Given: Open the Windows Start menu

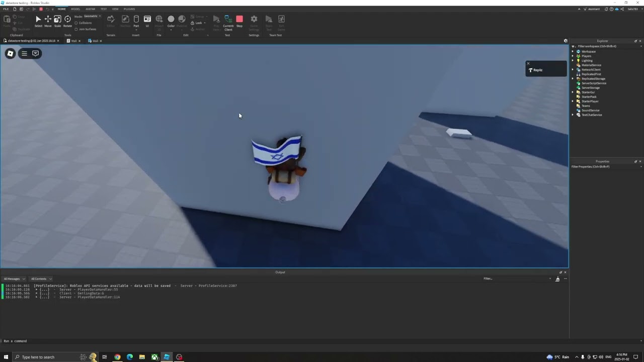Looking at the screenshot, I should point(6,357).
